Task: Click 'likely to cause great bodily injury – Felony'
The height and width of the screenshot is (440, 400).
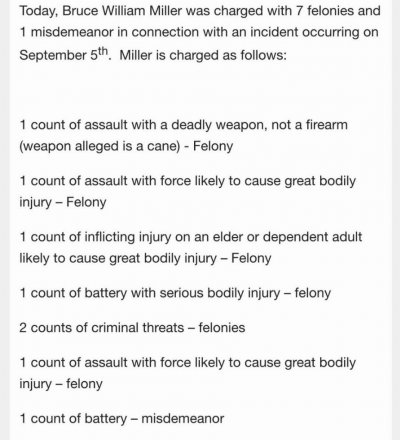Action: 145,258
